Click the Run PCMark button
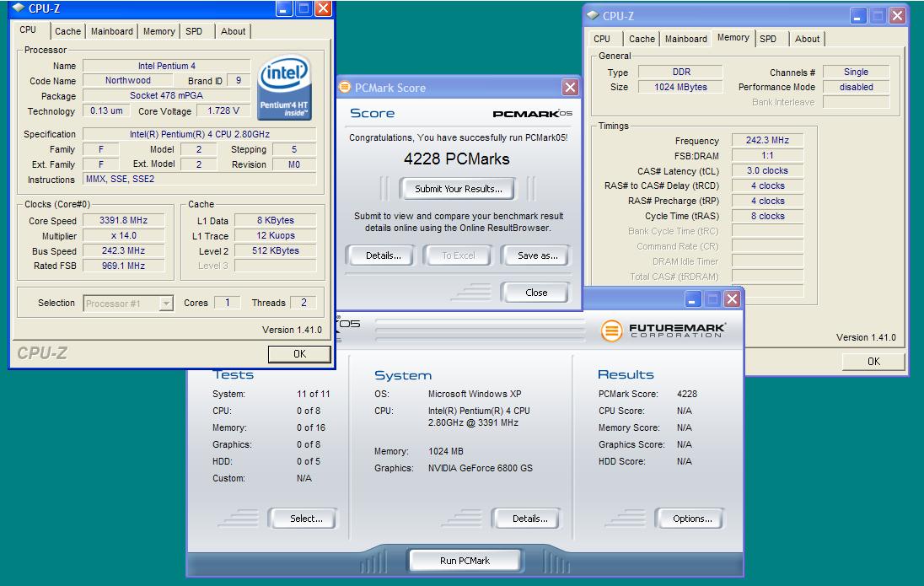 [x=465, y=561]
